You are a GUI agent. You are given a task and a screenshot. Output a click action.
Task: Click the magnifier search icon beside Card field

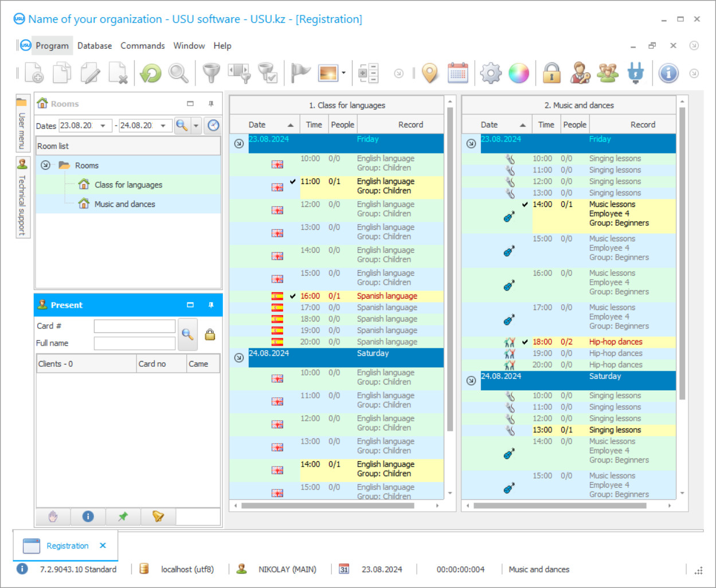[187, 334]
